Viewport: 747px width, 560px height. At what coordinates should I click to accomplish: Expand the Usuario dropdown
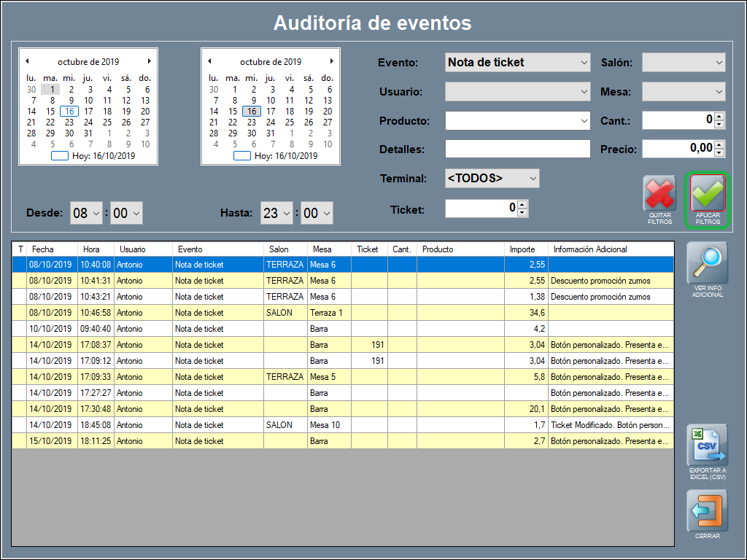pos(517,92)
